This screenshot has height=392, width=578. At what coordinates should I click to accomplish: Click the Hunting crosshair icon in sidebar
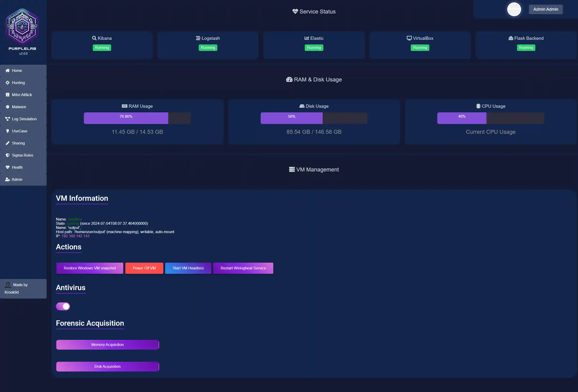coord(7,83)
